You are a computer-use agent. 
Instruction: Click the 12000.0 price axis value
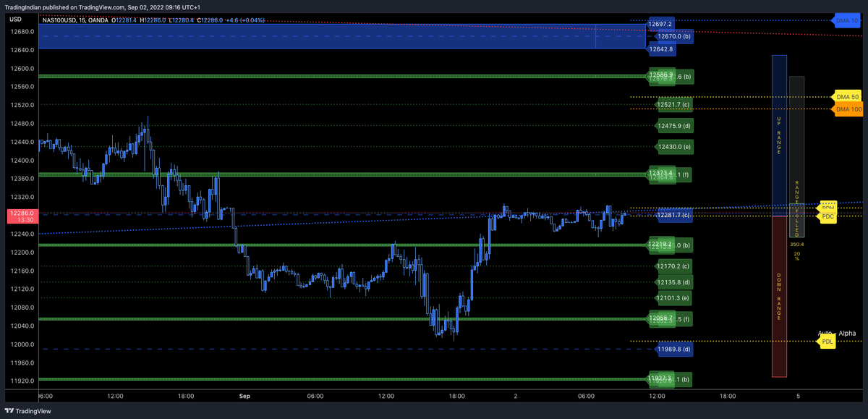coord(23,344)
